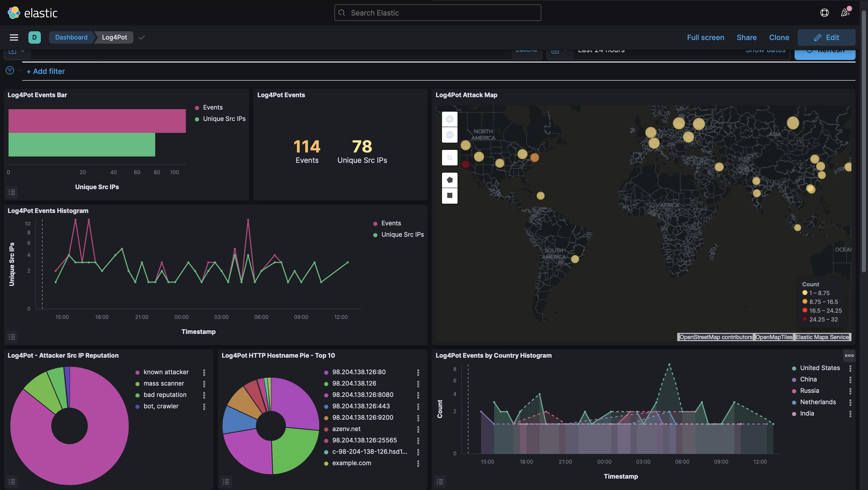This screenshot has height=490, width=868.
Task: Click the fit to data bounds map icon
Action: pos(450,158)
